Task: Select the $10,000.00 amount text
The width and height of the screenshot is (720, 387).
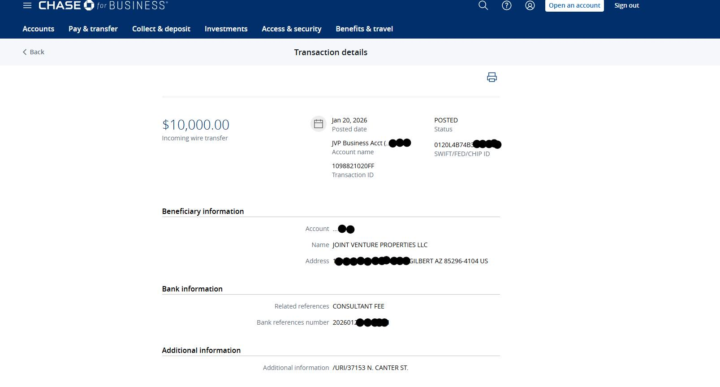Action: coord(196,124)
